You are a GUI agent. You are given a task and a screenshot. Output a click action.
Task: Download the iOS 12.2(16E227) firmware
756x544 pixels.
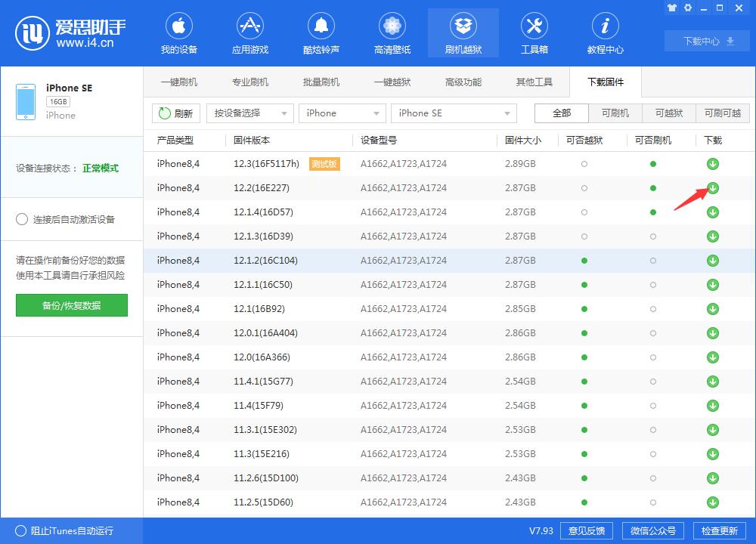712,187
